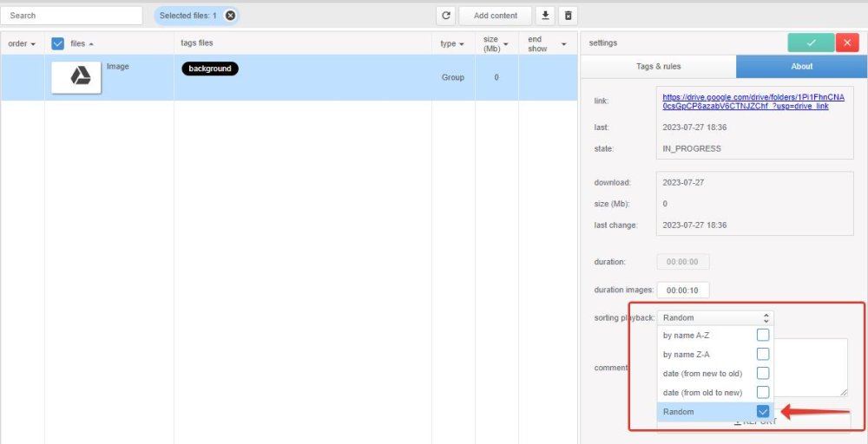Check date (from old to new) option

(x=763, y=393)
